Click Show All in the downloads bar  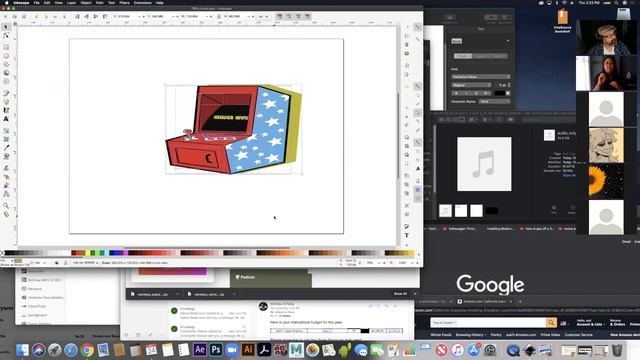click(x=400, y=293)
